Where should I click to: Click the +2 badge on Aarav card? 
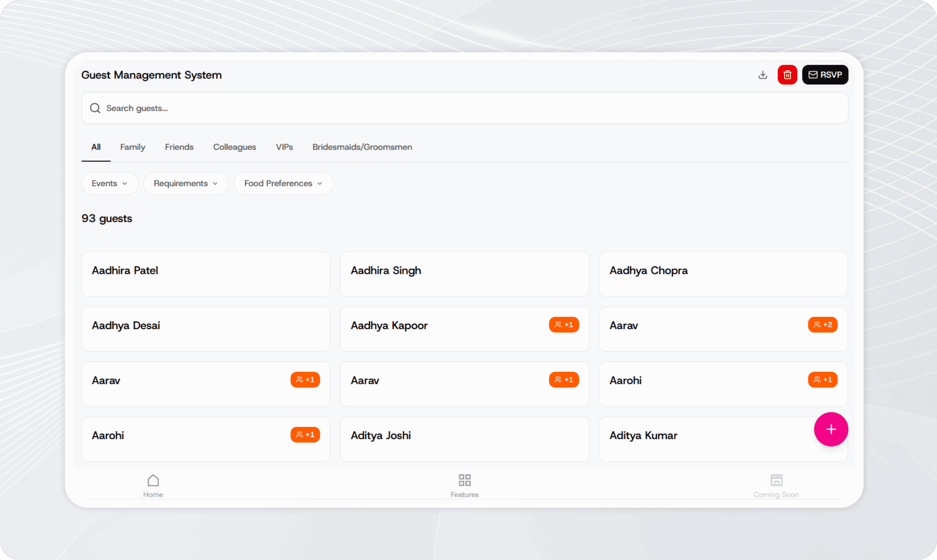[822, 324]
